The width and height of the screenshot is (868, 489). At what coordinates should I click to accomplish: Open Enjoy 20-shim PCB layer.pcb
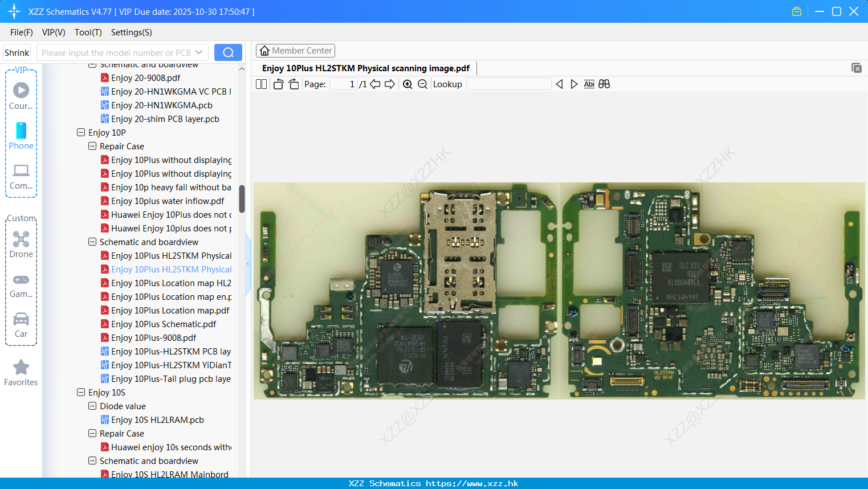[165, 119]
